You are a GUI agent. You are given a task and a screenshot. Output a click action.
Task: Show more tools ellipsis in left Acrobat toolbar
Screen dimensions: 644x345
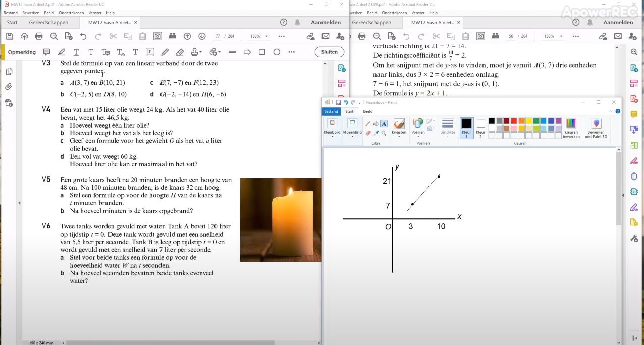(x=282, y=36)
